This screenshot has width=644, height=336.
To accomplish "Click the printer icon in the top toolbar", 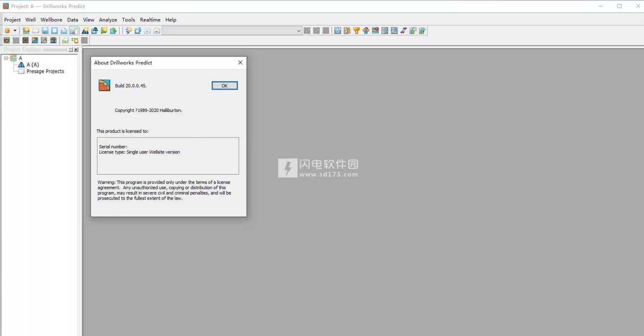I will tap(64, 31).
